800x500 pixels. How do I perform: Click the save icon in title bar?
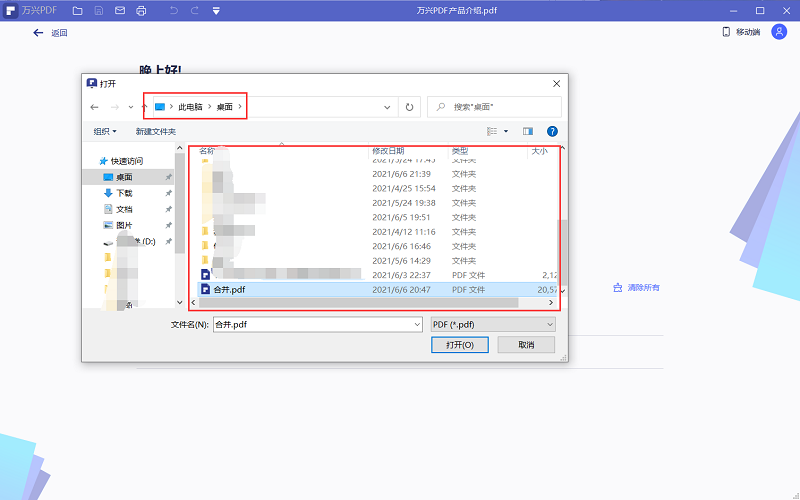click(x=99, y=10)
